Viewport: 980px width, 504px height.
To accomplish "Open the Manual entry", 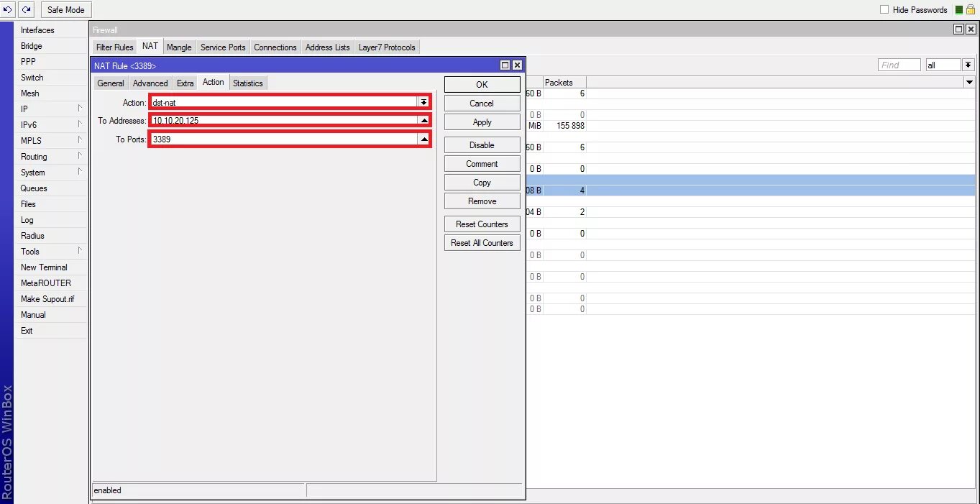I will (x=50, y=315).
